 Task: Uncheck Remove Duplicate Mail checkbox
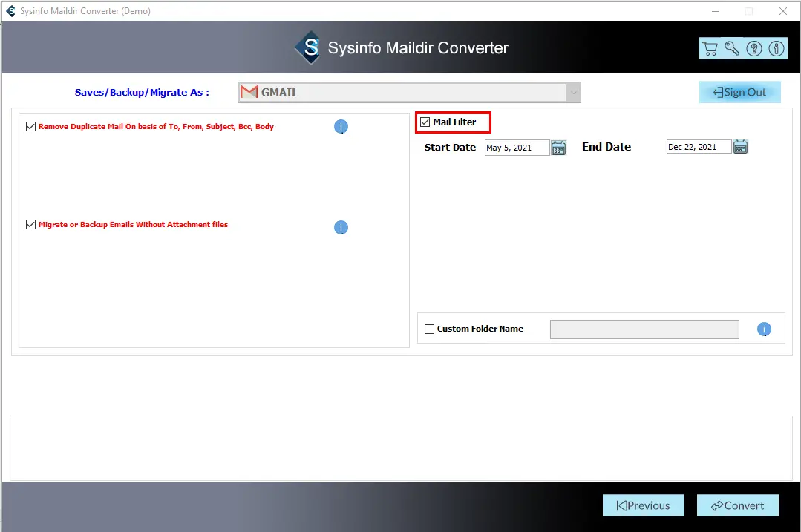30,127
